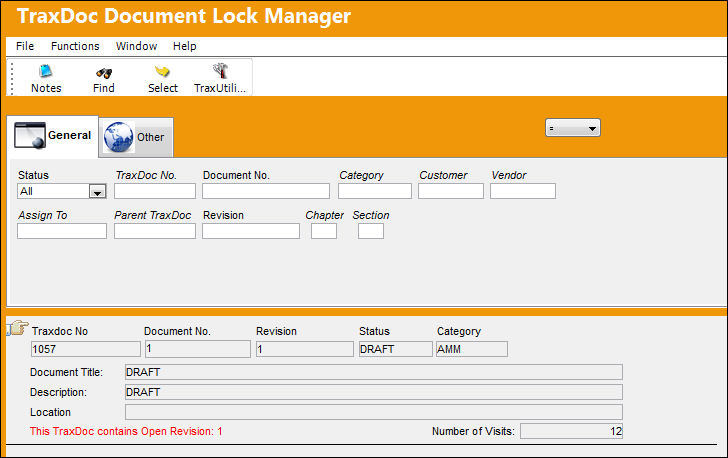Click the pointing hand record icon
The width and height of the screenshot is (728, 458).
18,327
